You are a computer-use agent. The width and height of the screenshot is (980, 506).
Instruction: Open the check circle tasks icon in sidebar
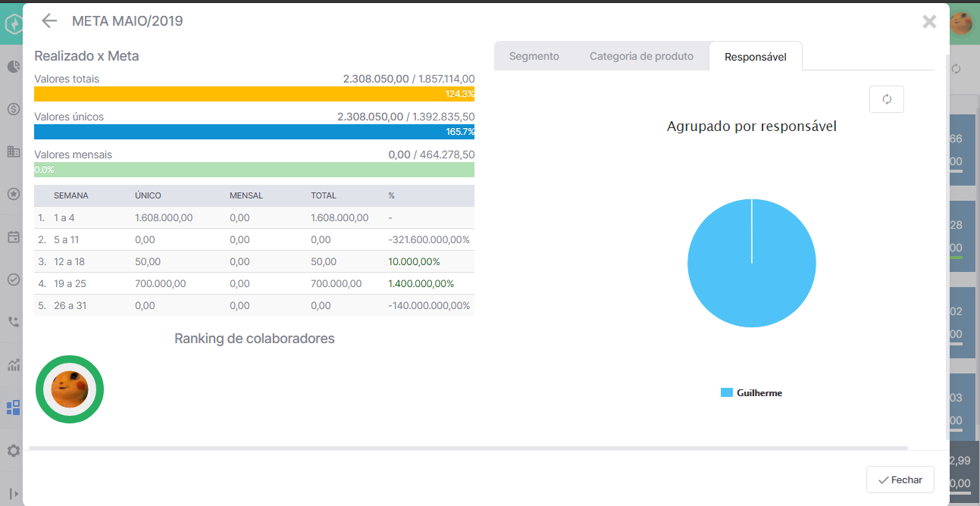pos(13,280)
